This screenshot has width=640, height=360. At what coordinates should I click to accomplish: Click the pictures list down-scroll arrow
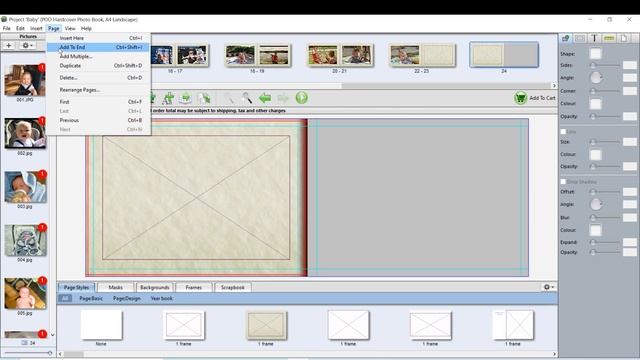pos(52,335)
